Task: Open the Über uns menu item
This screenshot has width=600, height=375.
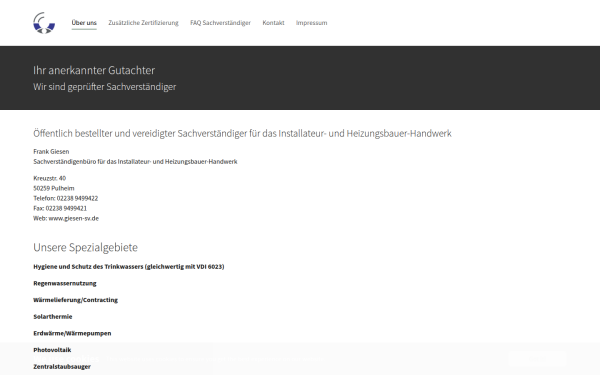Action: 84,23
